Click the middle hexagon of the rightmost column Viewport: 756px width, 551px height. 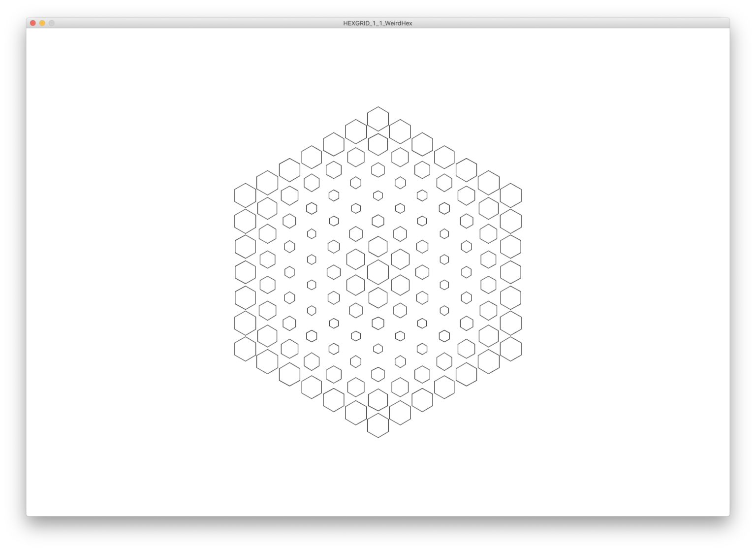pyautogui.click(x=511, y=272)
